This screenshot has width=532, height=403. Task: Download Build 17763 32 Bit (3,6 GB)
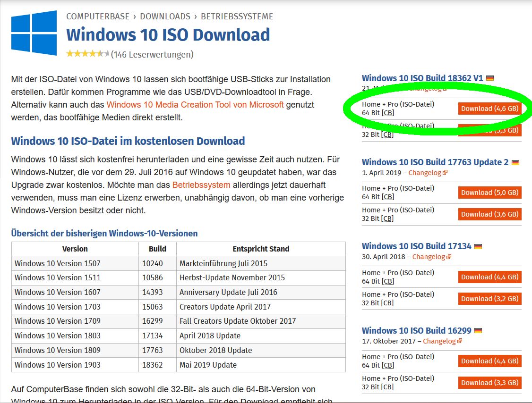[x=489, y=214]
